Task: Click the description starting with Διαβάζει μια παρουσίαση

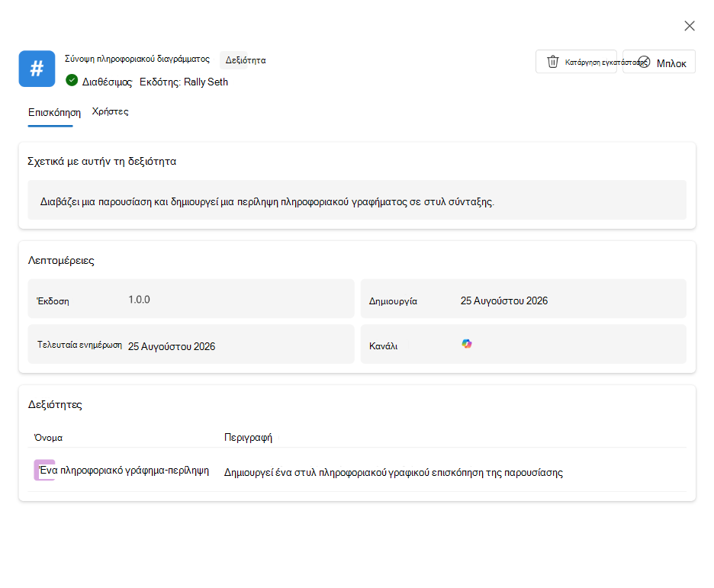Action: tap(267, 201)
